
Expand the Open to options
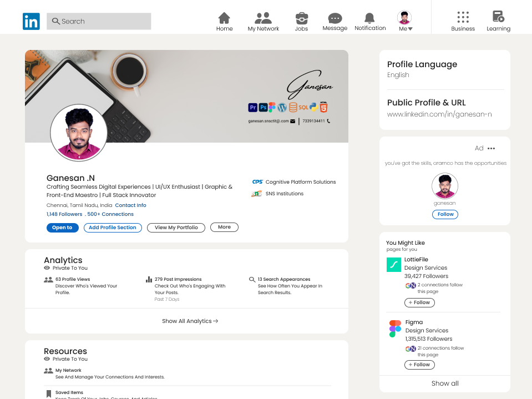[x=62, y=227]
